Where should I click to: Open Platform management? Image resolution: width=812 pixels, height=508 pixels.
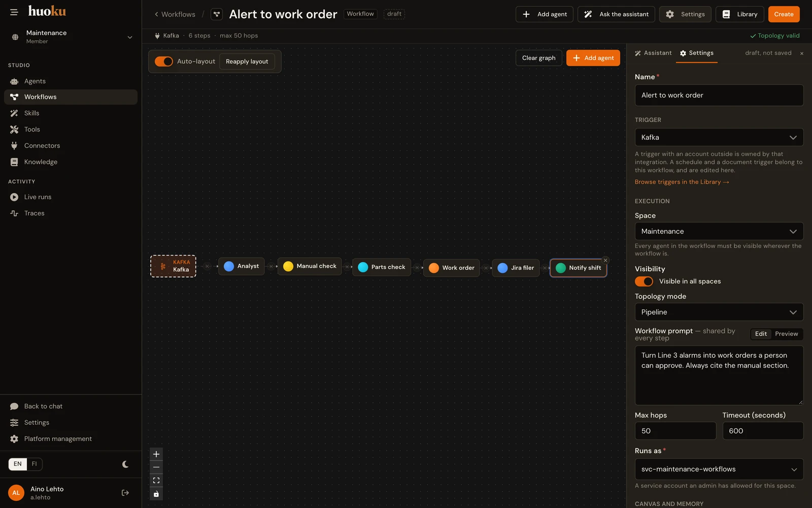coord(71,439)
